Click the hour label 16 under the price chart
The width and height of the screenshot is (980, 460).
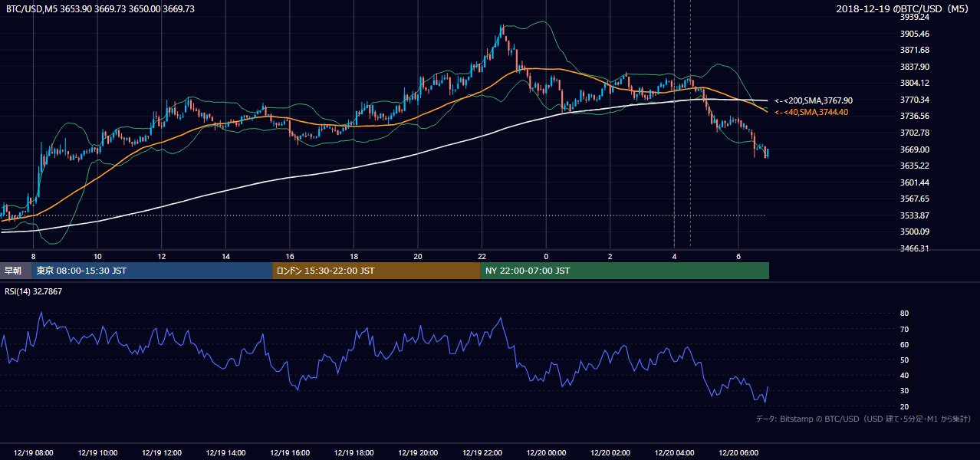tap(290, 256)
